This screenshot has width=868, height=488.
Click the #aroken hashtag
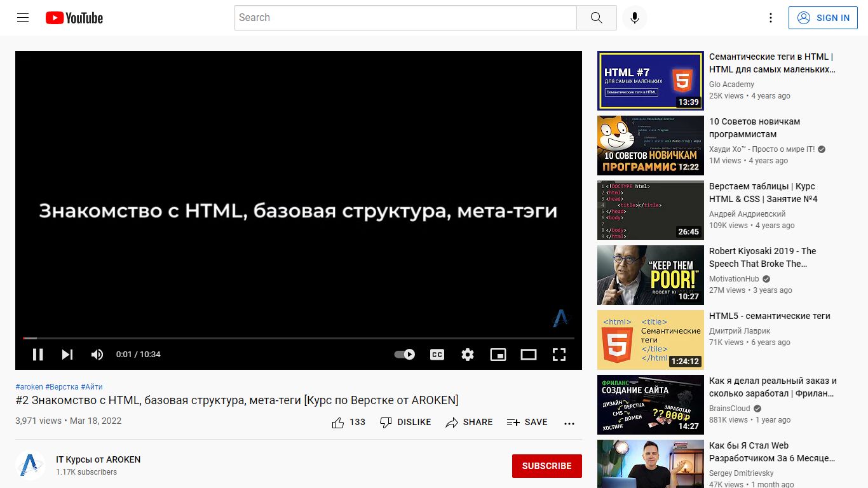coord(29,386)
